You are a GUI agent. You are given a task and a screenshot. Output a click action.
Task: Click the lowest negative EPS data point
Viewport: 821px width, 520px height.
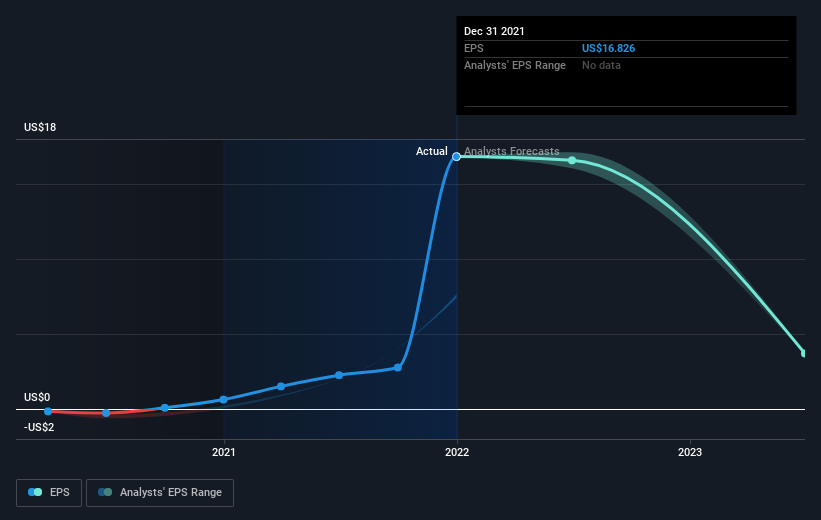click(x=106, y=413)
